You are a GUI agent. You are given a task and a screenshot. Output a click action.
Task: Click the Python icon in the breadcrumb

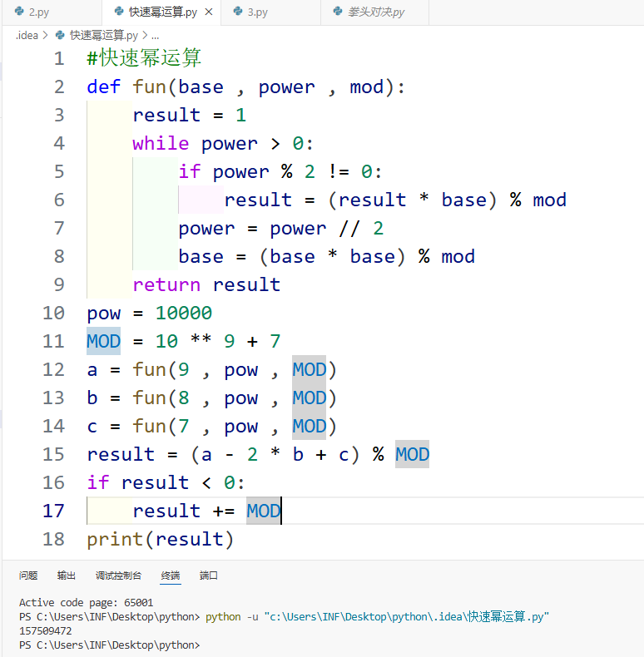60,35
